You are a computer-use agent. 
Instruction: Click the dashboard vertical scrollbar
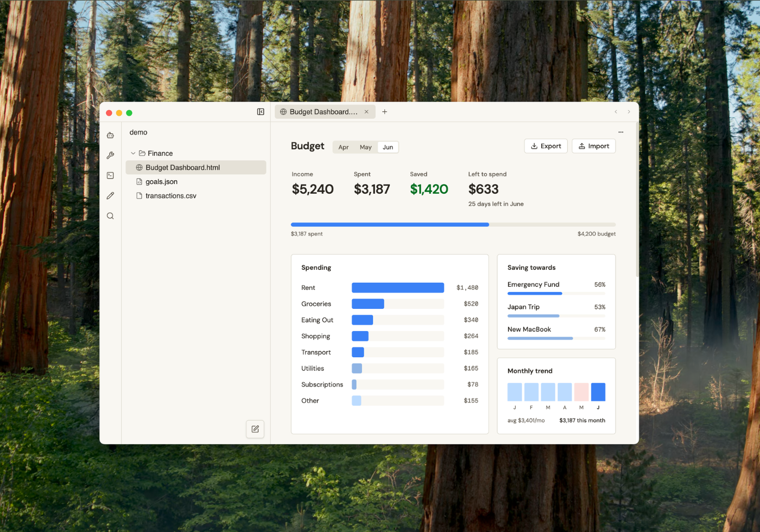[x=637, y=200]
